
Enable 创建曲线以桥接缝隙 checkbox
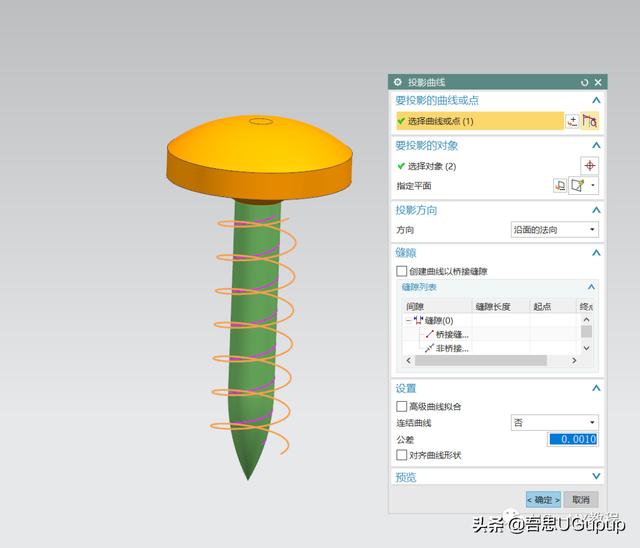click(x=402, y=271)
